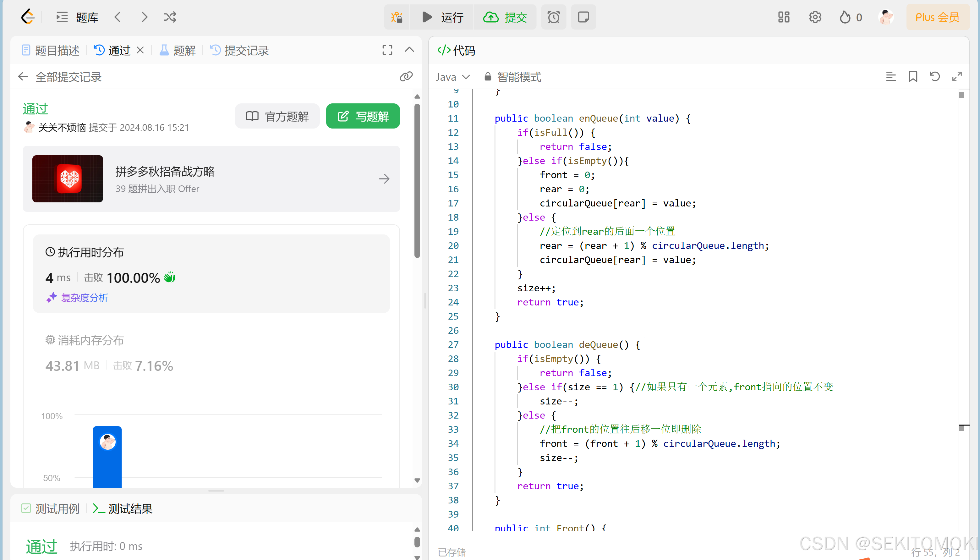Screen dimensions: 980x560
Task: Reset code with undo arrow icon
Action: pyautogui.click(x=935, y=77)
